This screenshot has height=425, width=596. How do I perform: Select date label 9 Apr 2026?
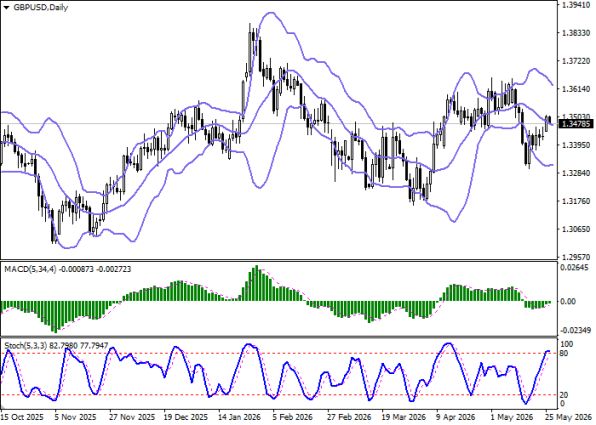(x=456, y=417)
